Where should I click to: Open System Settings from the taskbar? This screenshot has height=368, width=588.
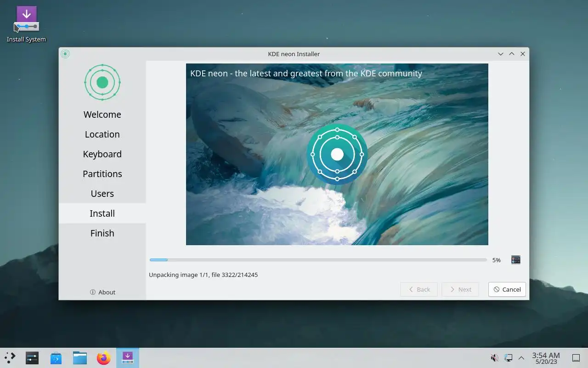pyautogui.click(x=32, y=358)
